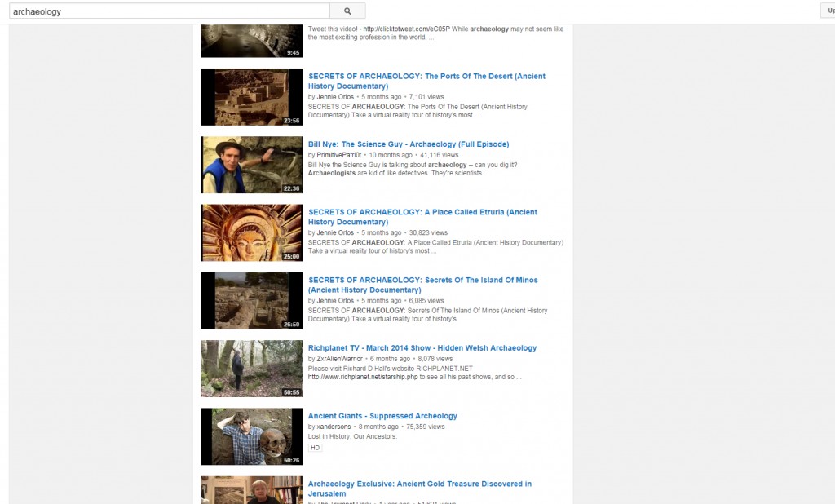Click the richplanet.net/starship.php description text
The height and width of the screenshot is (504, 835).
363,378
